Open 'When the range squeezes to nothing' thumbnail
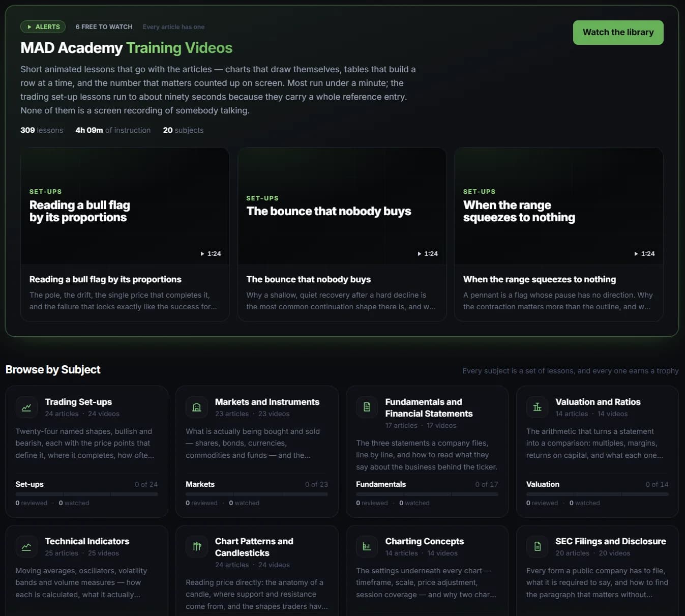 pos(559,206)
